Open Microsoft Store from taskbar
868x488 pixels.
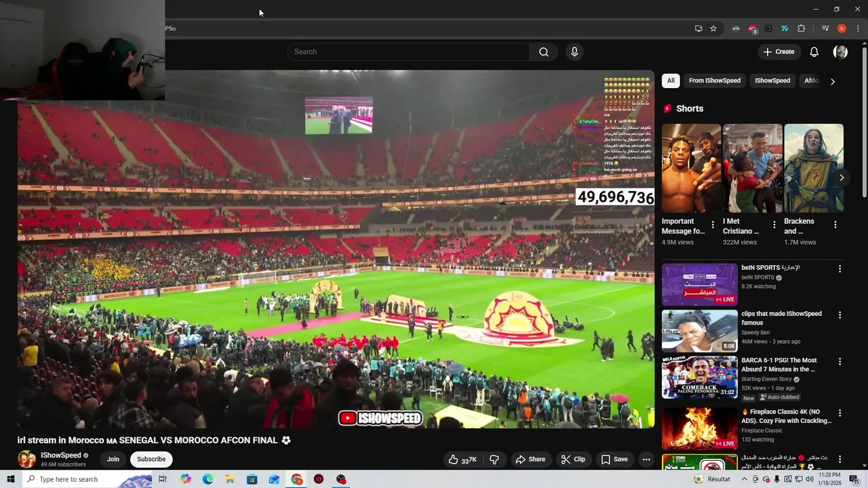(x=252, y=479)
